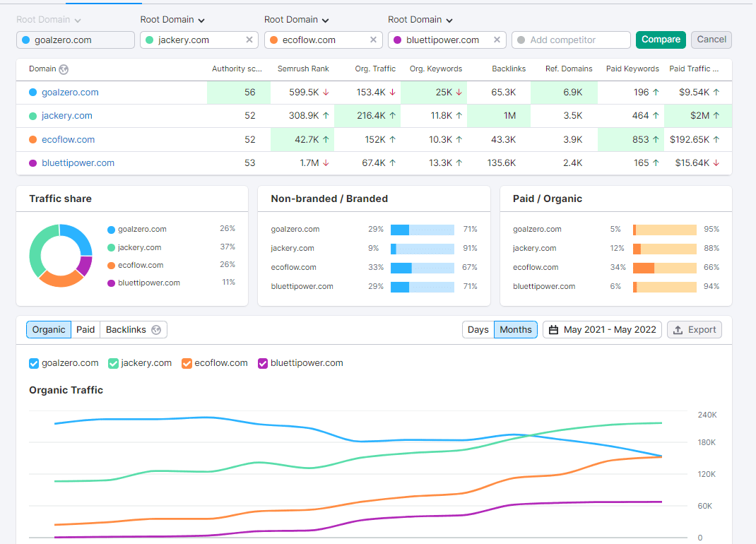Viewport: 756px width, 544px height.
Task: Sort by Backlinks column header
Action: pyautogui.click(x=509, y=69)
